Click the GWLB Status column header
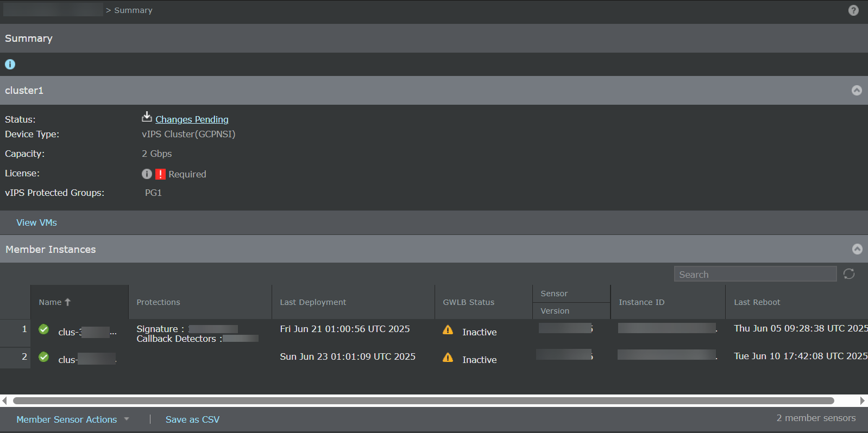This screenshot has width=868, height=433. [484, 302]
